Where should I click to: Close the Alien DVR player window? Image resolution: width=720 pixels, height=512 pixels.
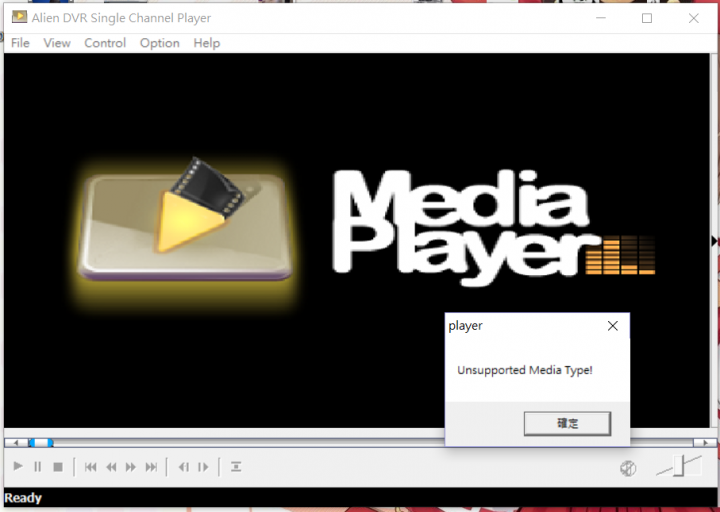click(694, 18)
